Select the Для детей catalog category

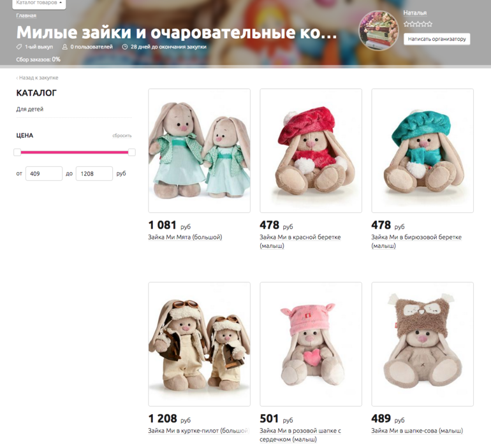click(x=30, y=109)
